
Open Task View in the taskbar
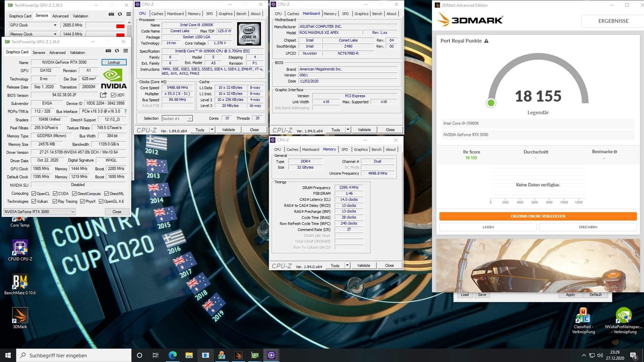click(x=155, y=355)
